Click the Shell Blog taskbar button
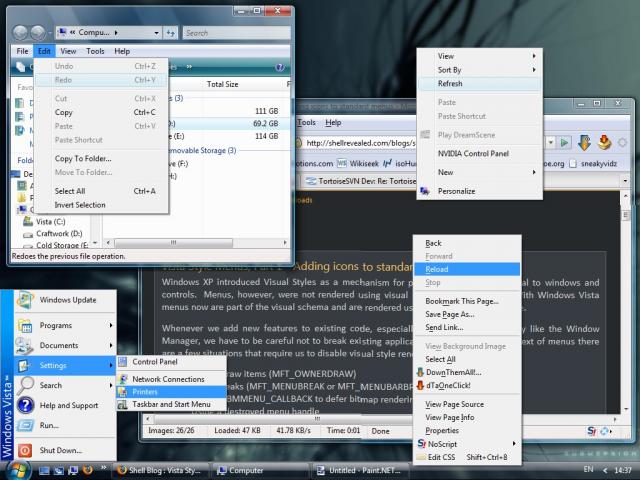Screen dimensions: 640x480 (x=160, y=471)
